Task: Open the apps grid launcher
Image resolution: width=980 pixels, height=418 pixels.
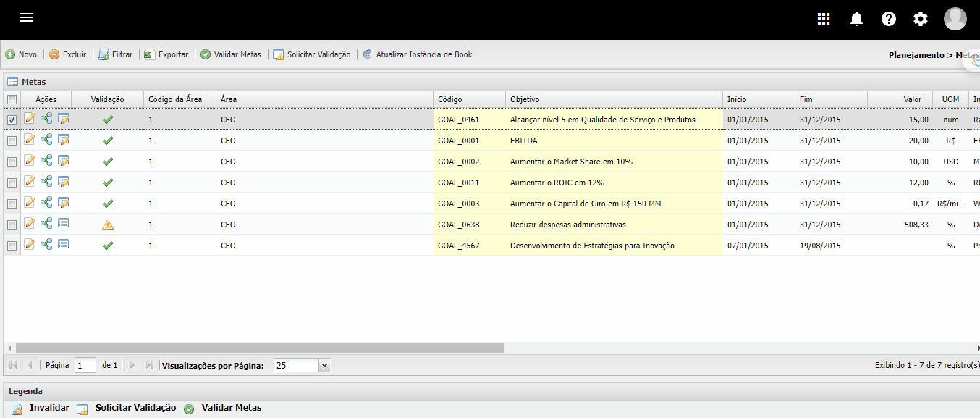Action: click(x=824, y=19)
